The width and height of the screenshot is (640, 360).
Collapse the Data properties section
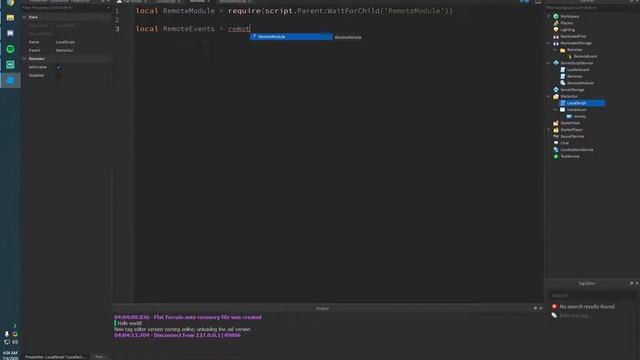pyautogui.click(x=24, y=17)
